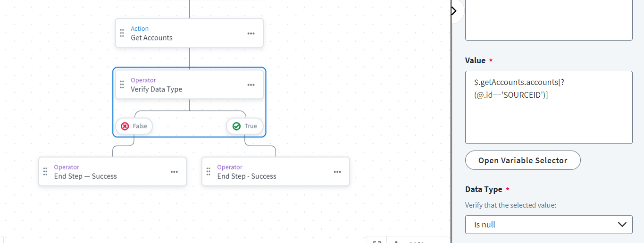
Task: Click the fit-to-screen icon in the canvas toolbar
Action: point(377,241)
